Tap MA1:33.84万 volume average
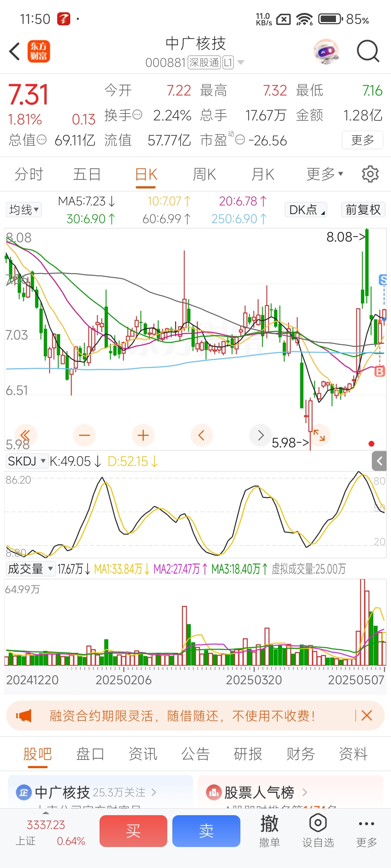Viewport: 391px width, 868px height. click(x=122, y=569)
